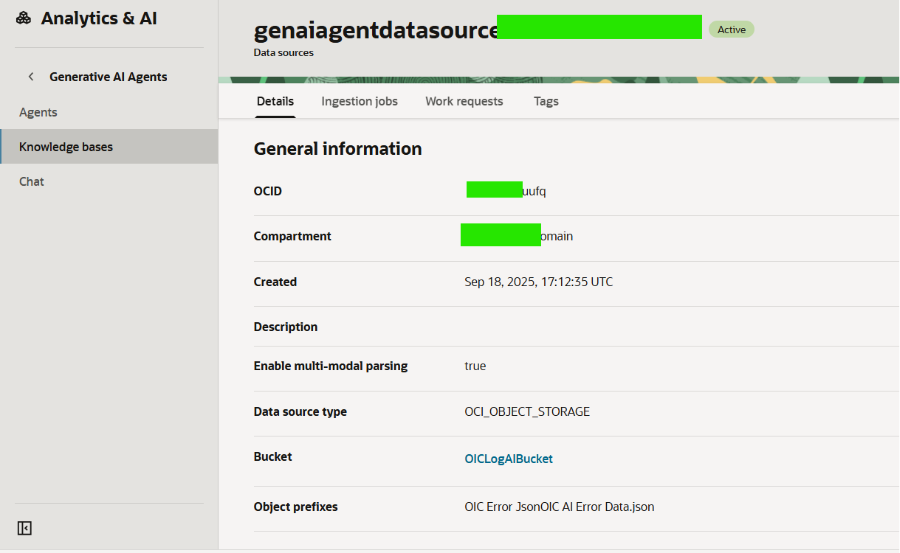Open Chat in the sidebar
This screenshot has height=553, width=900.
click(x=32, y=181)
